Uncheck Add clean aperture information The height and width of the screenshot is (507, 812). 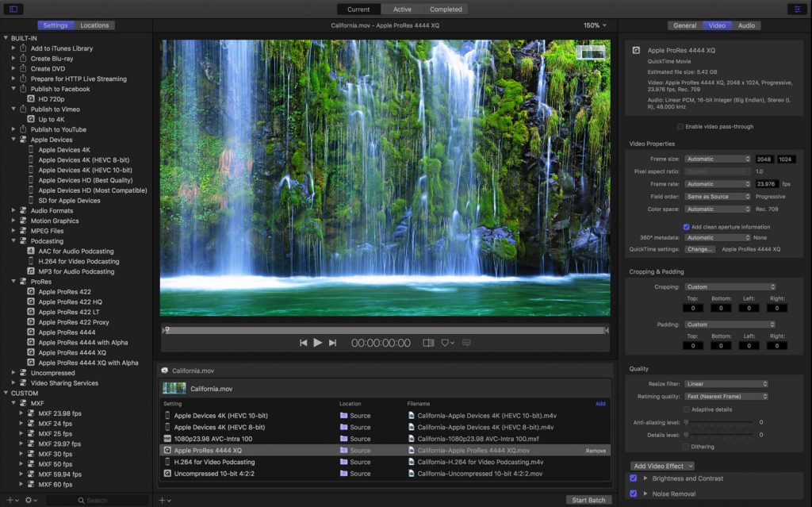tap(686, 227)
